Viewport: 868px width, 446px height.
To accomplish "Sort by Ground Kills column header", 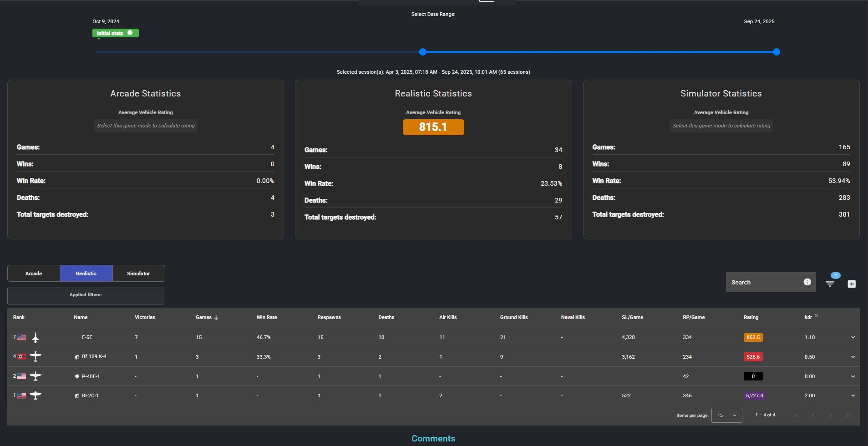I will tap(514, 317).
